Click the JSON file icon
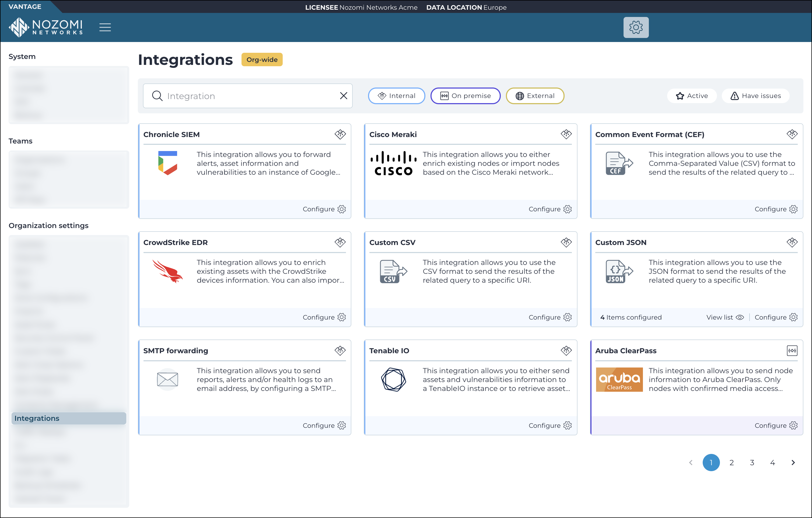 click(619, 271)
